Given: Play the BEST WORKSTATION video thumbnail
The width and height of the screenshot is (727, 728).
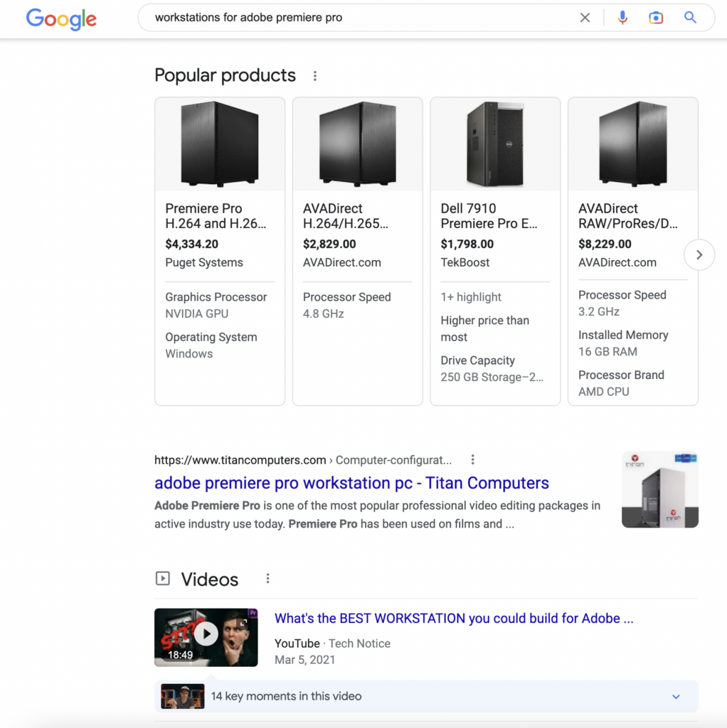Looking at the screenshot, I should (206, 638).
